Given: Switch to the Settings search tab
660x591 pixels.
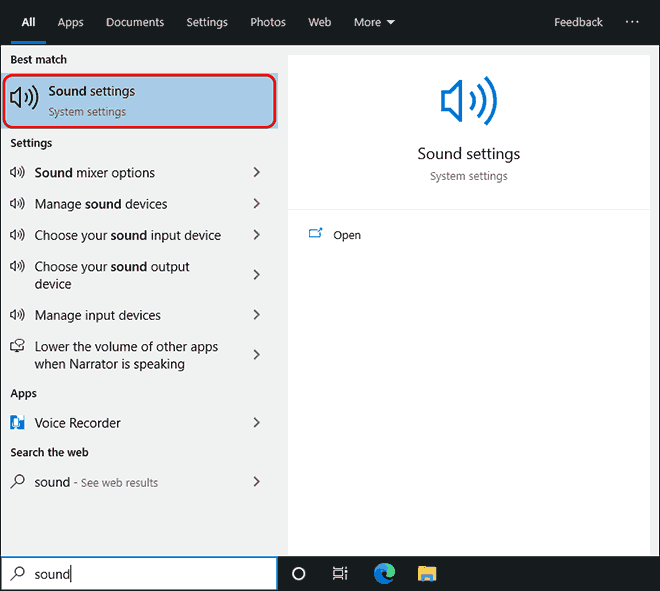Looking at the screenshot, I should 207,22.
